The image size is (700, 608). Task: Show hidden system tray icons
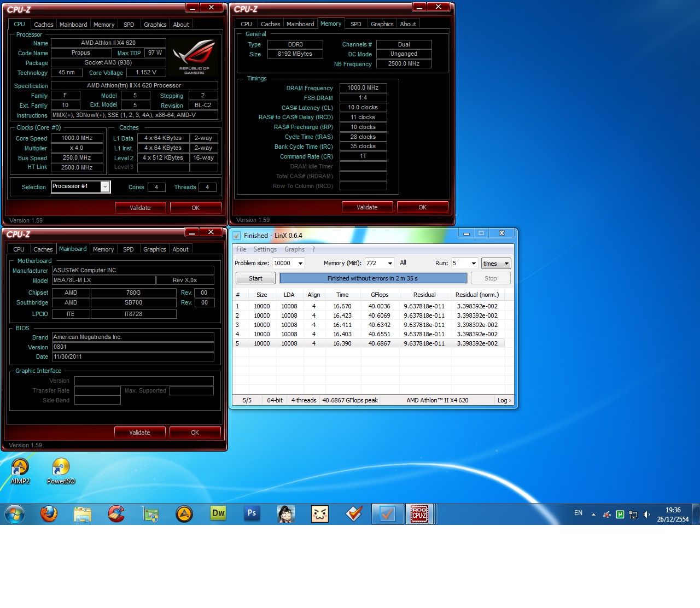(593, 515)
